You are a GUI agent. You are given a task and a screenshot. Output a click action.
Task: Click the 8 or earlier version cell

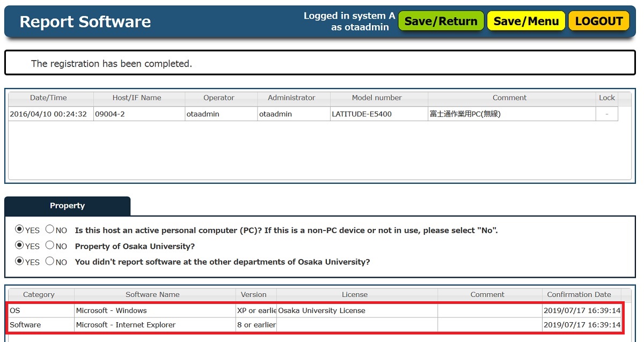[256, 325]
